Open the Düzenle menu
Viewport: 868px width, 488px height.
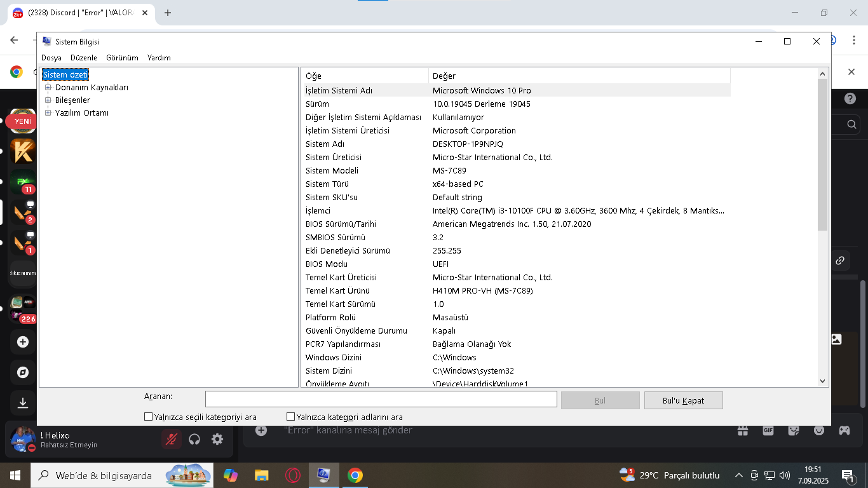coord(84,58)
